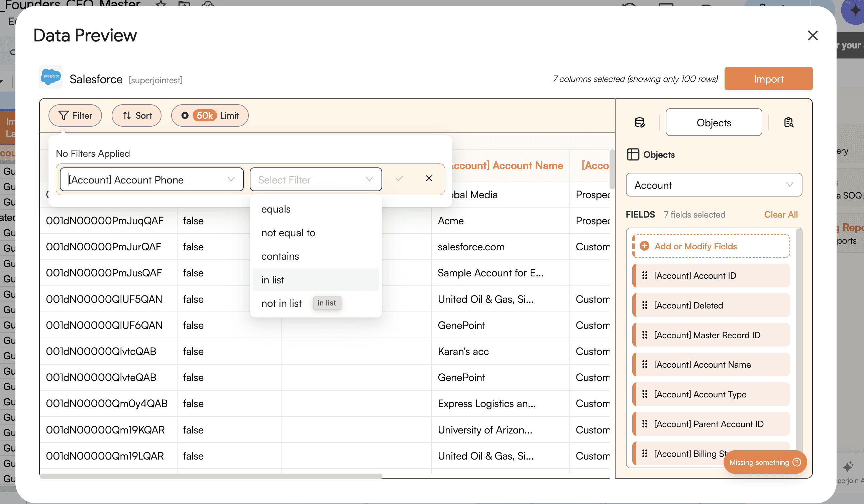Confirm the filter with checkmark icon
The width and height of the screenshot is (864, 504).
coord(400,178)
